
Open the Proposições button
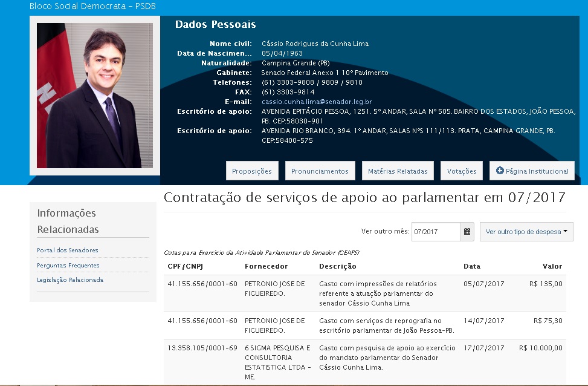pyautogui.click(x=252, y=171)
